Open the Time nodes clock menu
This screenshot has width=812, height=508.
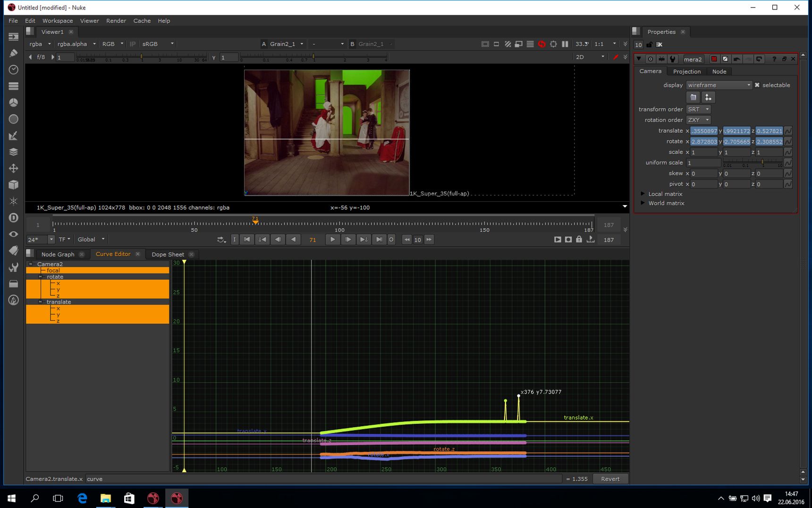(14, 69)
